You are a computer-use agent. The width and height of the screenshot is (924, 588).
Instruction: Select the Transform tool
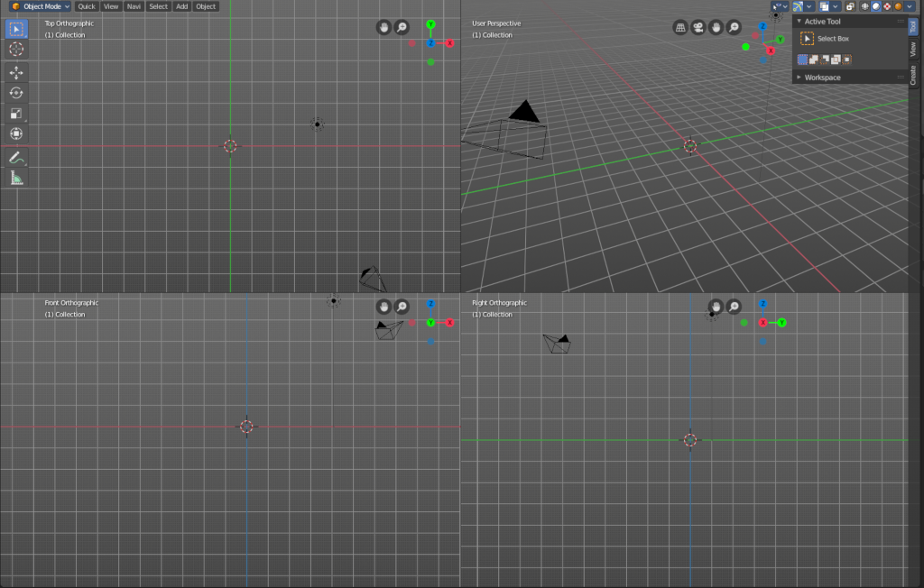click(x=16, y=134)
